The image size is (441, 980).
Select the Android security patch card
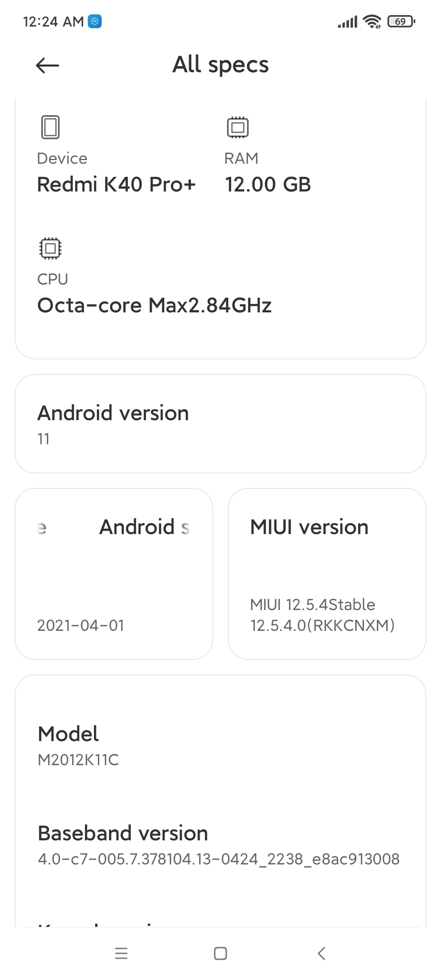pos(114,574)
